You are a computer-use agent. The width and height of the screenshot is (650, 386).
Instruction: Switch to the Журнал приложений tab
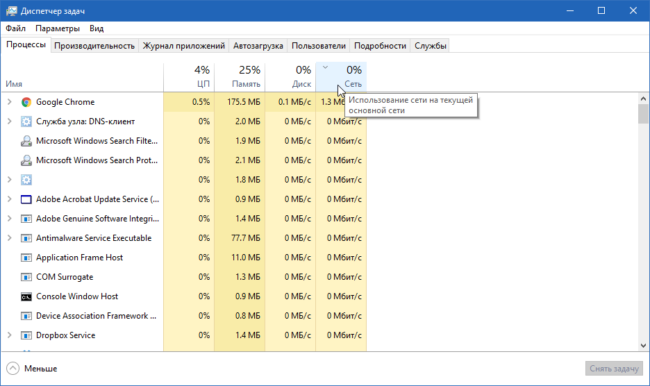(x=184, y=46)
